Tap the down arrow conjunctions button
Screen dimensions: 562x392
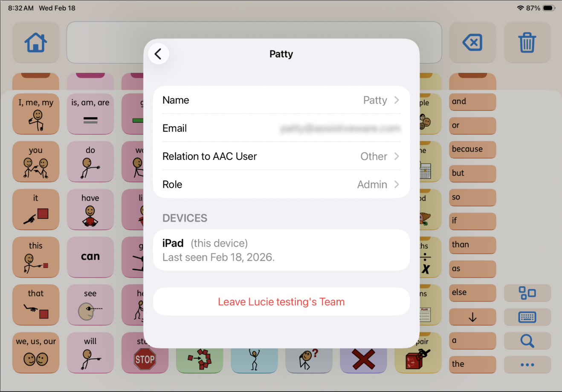coord(472,317)
